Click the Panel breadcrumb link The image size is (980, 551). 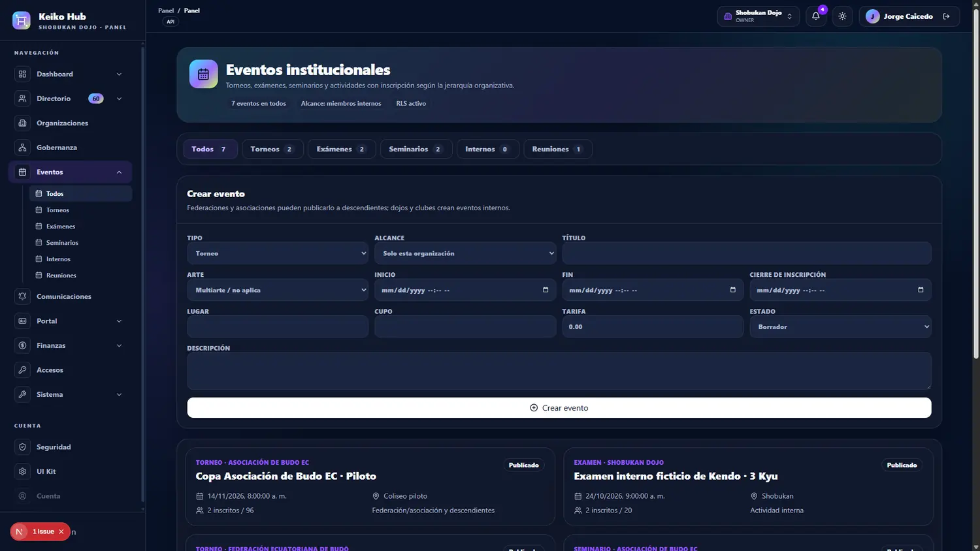pyautogui.click(x=166, y=10)
